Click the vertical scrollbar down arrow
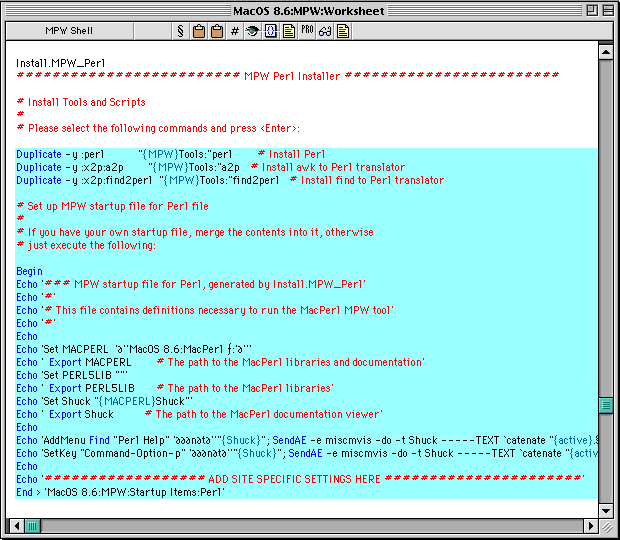Screen dimensions: 620x540 tap(606, 510)
